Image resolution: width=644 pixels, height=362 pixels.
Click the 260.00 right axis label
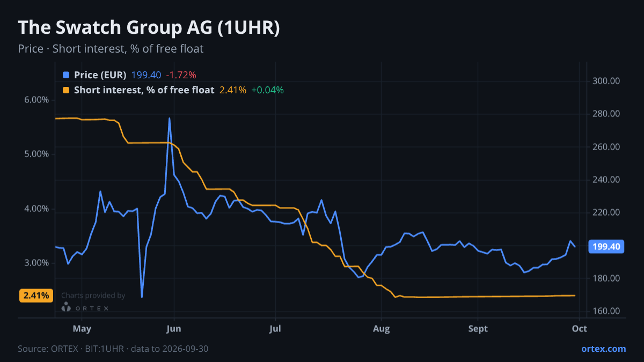(x=606, y=147)
